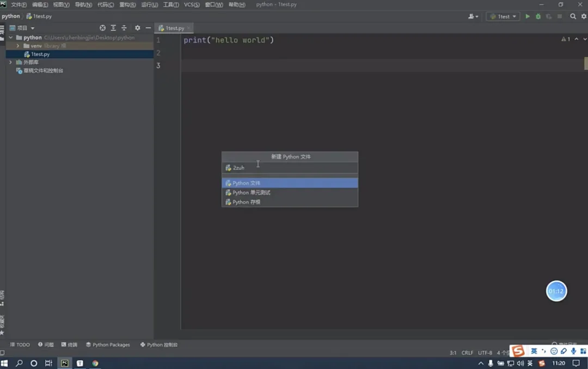
Task: Click the file name field containing 2zuh
Action: 290,168
